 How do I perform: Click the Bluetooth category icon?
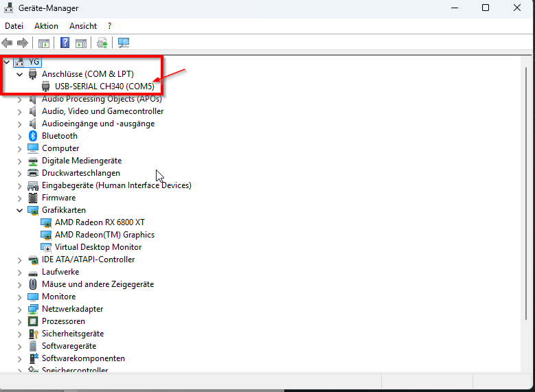(x=33, y=136)
